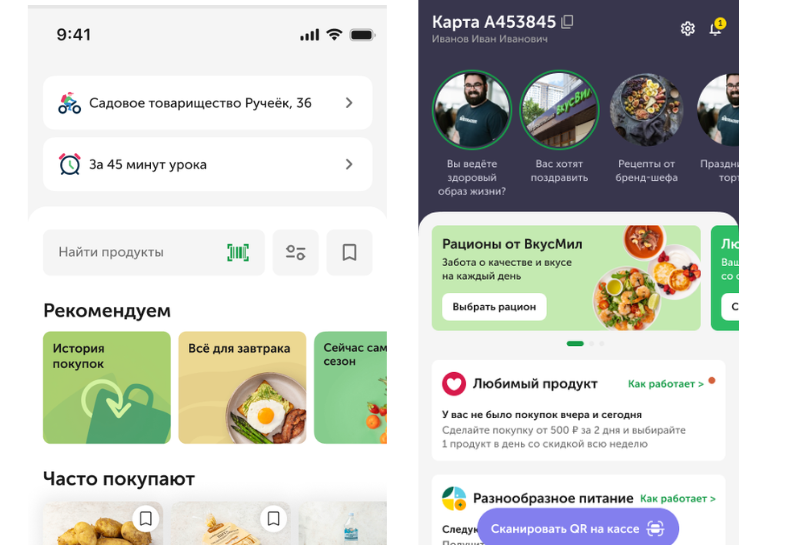
Task: Open saved bookmarks next to search
Action: pyautogui.click(x=349, y=253)
